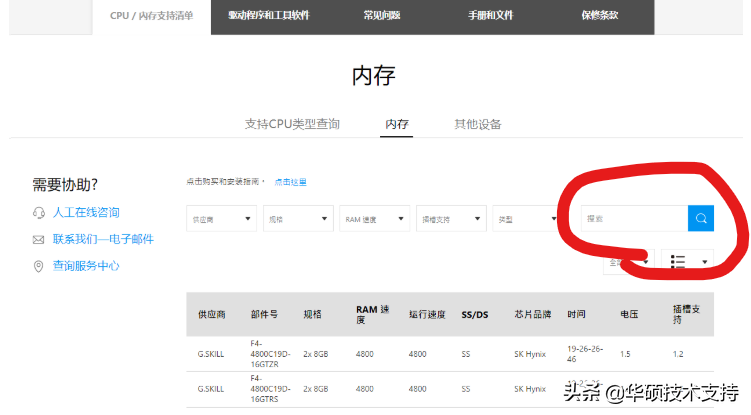Image resolution: width=751 pixels, height=415 pixels.
Task: Select the 内存 sub-tab
Action: click(x=397, y=124)
